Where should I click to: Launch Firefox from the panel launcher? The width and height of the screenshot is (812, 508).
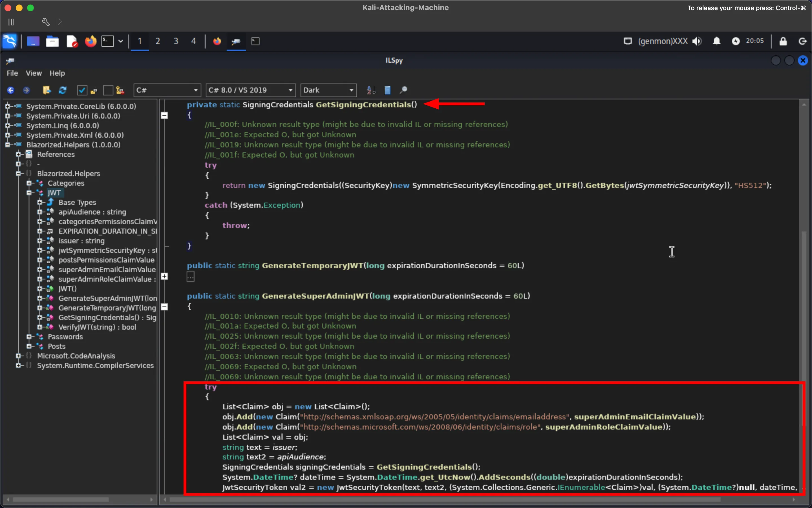[90, 41]
